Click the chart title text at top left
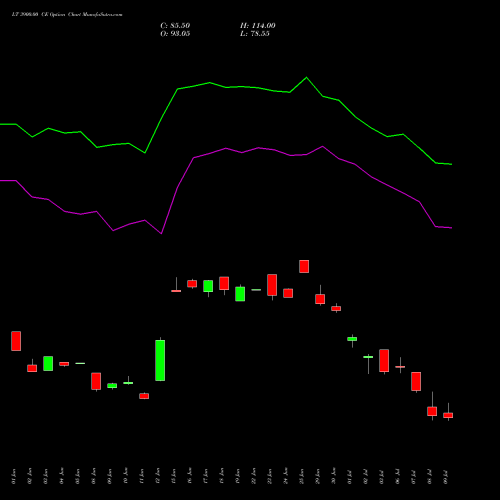Screen dimensions: 500x500 [67, 15]
